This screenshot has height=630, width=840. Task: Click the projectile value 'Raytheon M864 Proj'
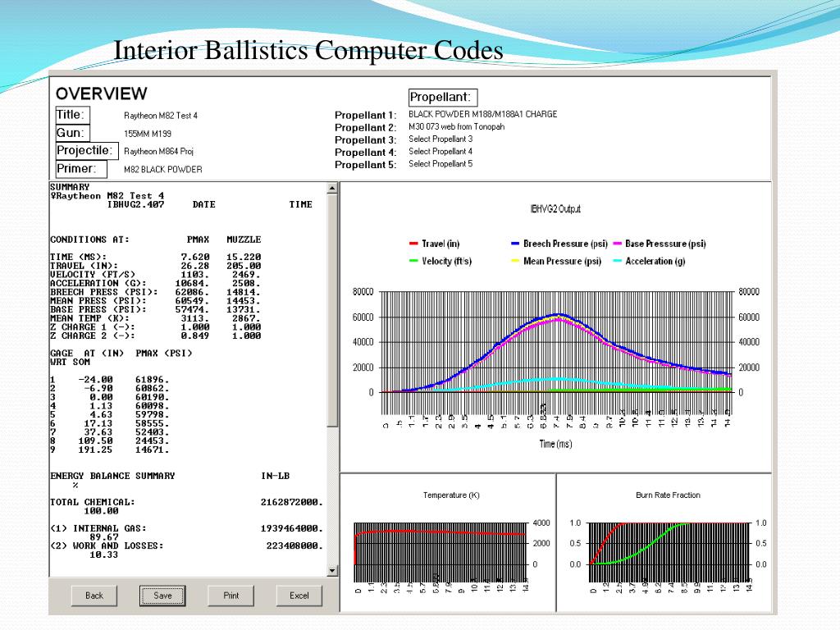point(158,152)
